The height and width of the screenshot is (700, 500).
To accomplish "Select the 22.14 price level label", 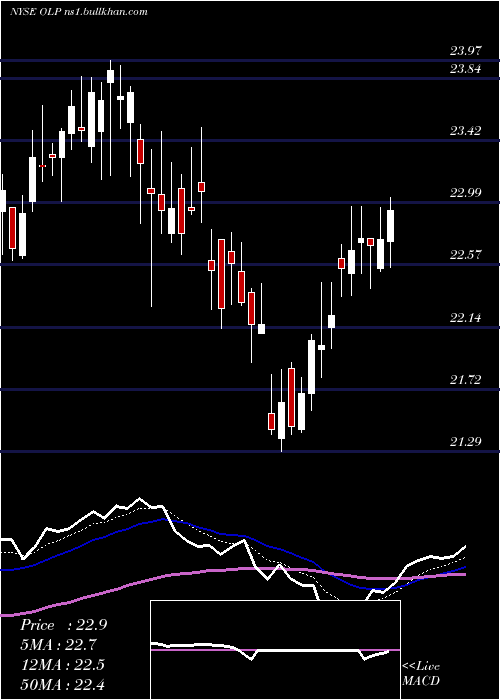I will pyautogui.click(x=466, y=318).
